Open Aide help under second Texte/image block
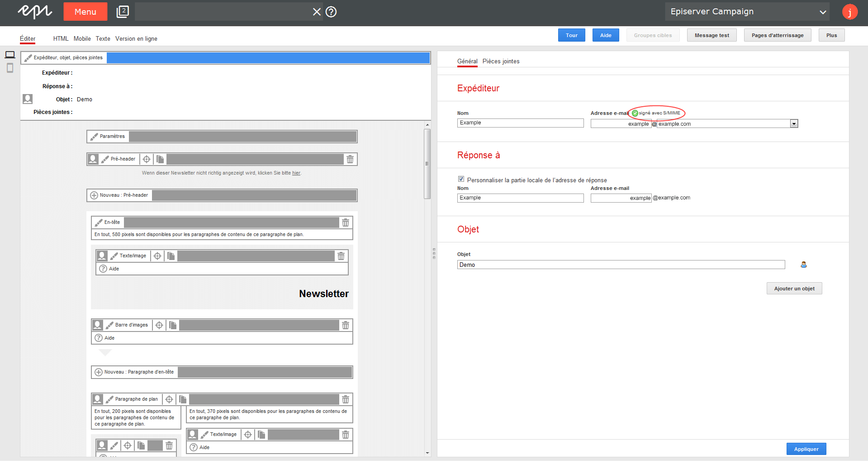Screen dimensions: 868x464 tap(200, 447)
